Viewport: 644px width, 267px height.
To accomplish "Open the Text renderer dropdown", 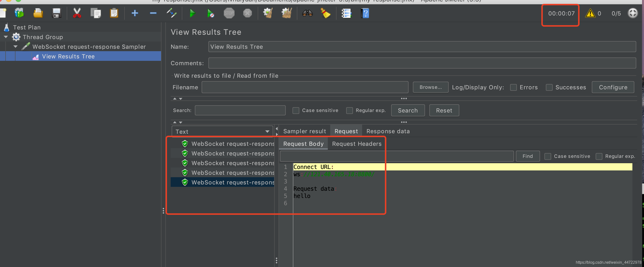I will [222, 131].
